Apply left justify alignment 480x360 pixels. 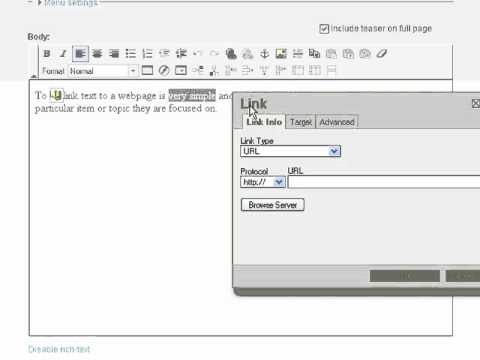tap(80, 54)
